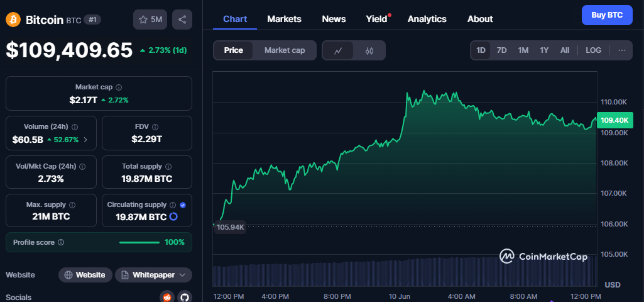Click the circulating supply progress ring

pos(173,216)
